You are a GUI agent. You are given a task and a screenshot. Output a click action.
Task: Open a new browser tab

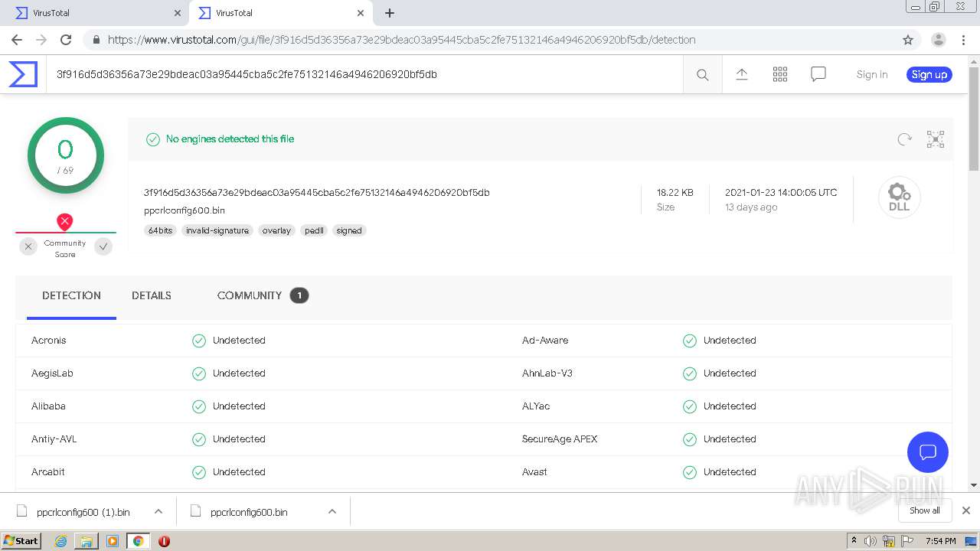pyautogui.click(x=390, y=13)
